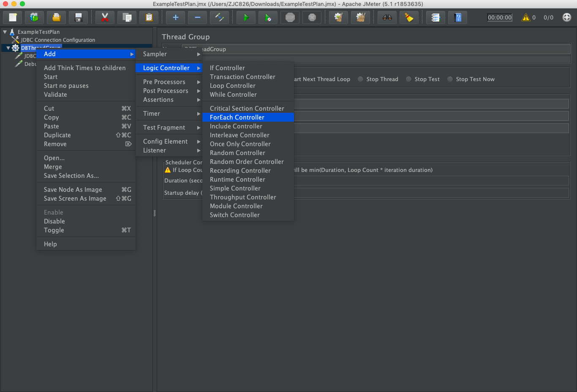
Task: Select JDBC Connection Configuration tree item
Action: click(x=58, y=40)
